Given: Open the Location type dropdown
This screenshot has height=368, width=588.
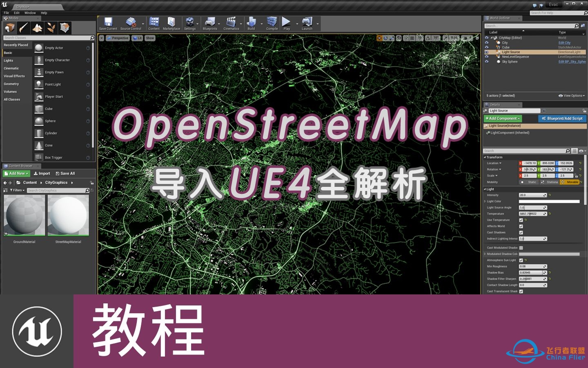Looking at the screenshot, I should click(494, 163).
